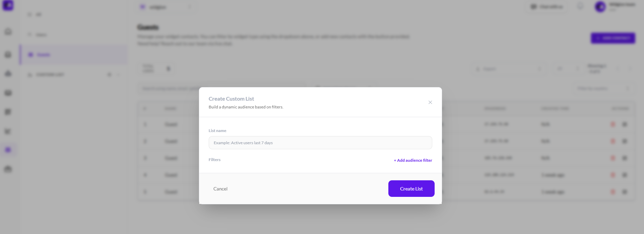This screenshot has height=234, width=644.
Task: Select Guests in the side menu
Action: coord(43,55)
